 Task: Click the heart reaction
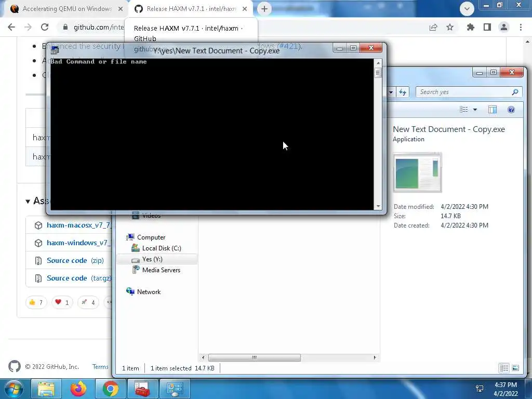[x=62, y=302]
